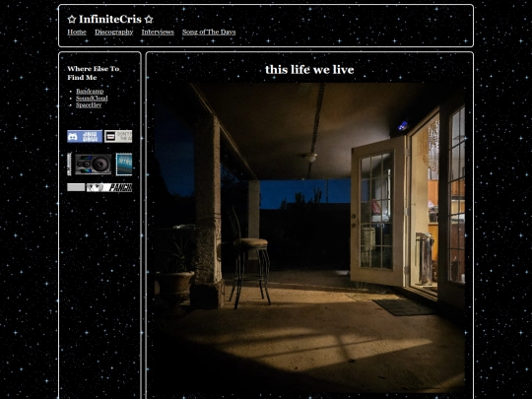Click the 'this life we live' heading

click(x=309, y=70)
